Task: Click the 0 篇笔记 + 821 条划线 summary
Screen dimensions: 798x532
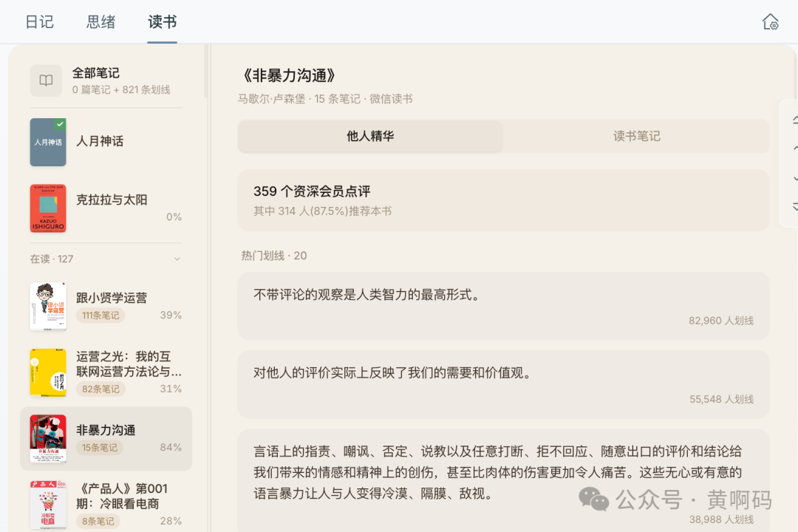Action: coord(121,89)
